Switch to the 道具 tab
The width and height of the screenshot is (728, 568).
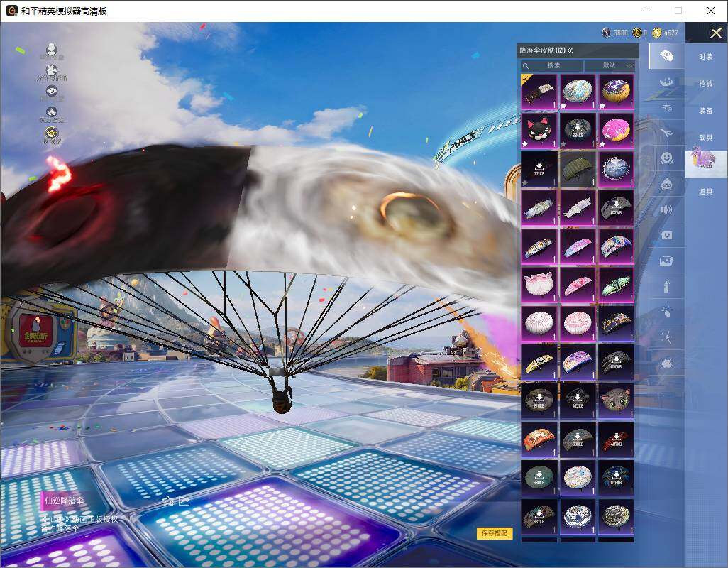[706, 192]
